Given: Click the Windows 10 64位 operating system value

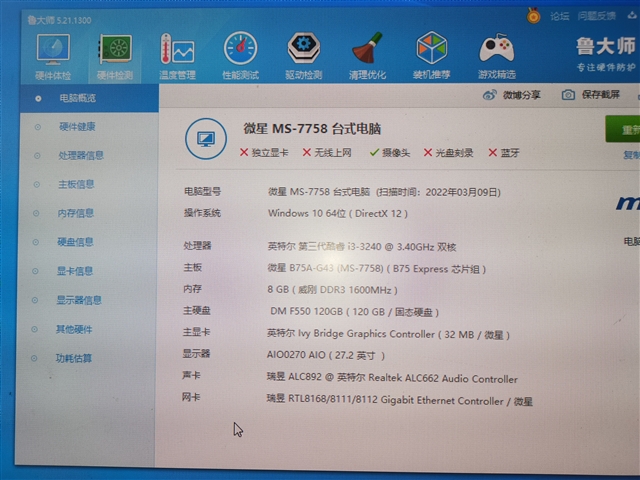Looking at the screenshot, I should click(x=338, y=213).
